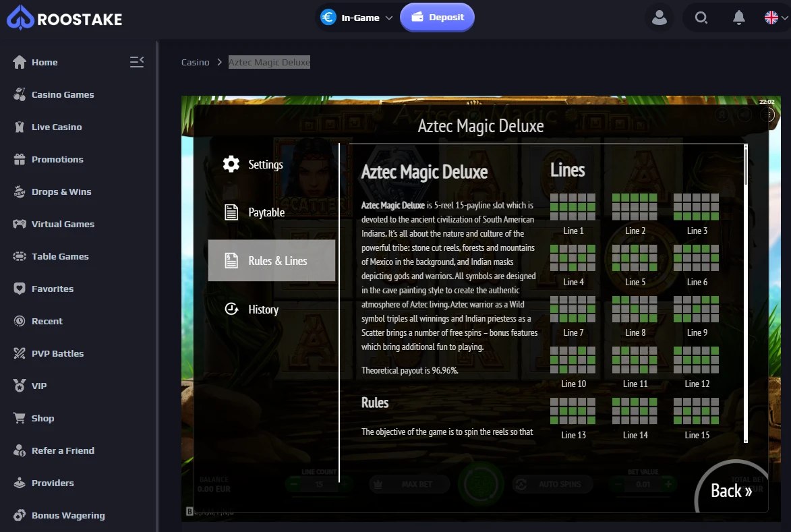
Task: Open the Paytable tab
Action: click(x=271, y=212)
